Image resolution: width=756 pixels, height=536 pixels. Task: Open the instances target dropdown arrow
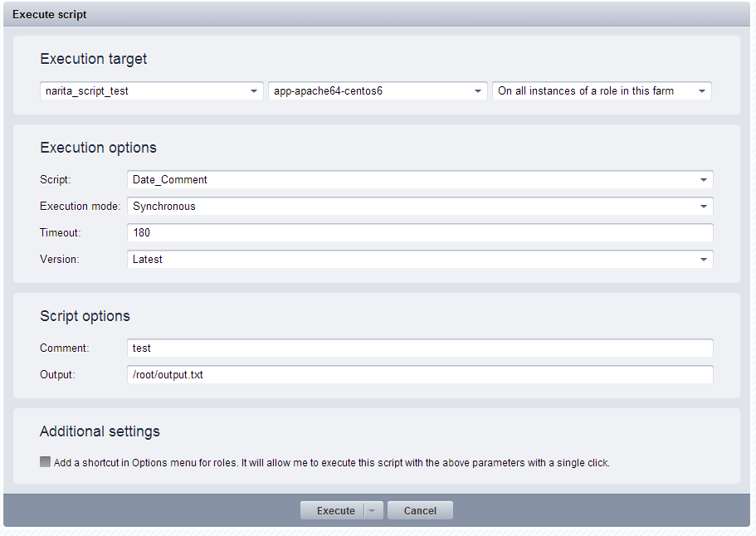click(x=702, y=91)
